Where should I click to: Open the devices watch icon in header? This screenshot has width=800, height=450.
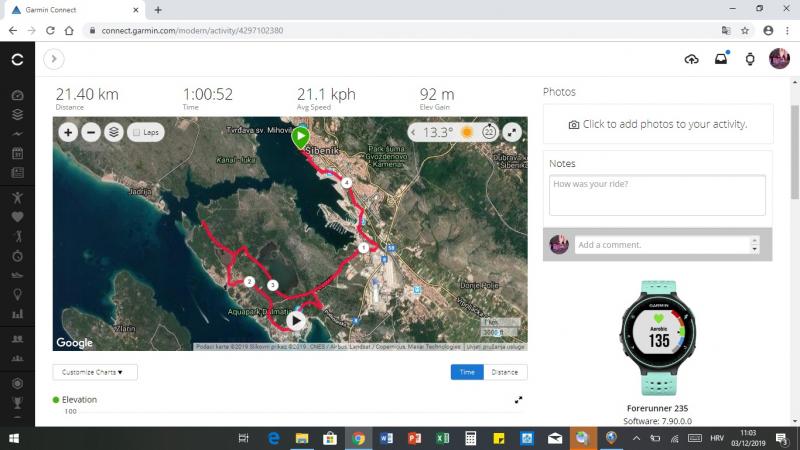(749, 59)
